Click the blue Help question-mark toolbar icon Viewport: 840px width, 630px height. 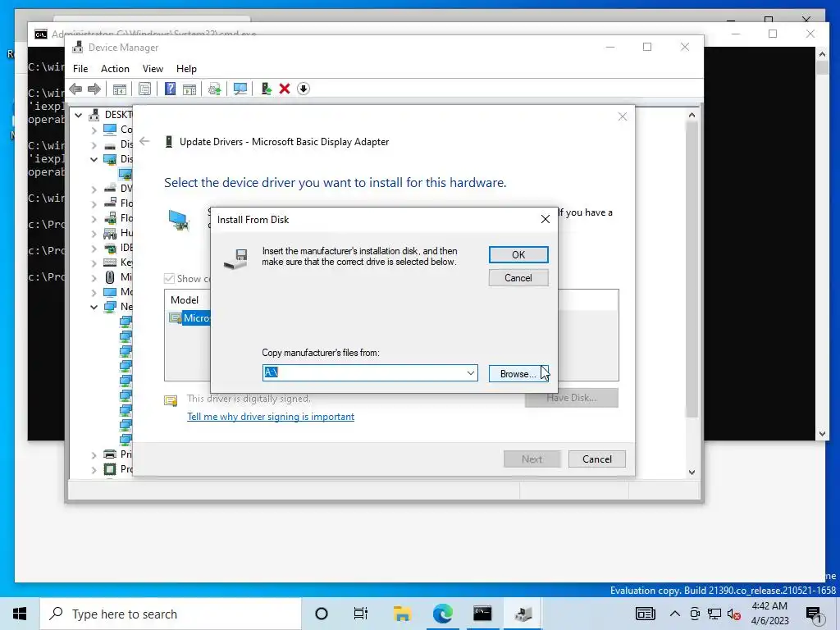tap(170, 89)
